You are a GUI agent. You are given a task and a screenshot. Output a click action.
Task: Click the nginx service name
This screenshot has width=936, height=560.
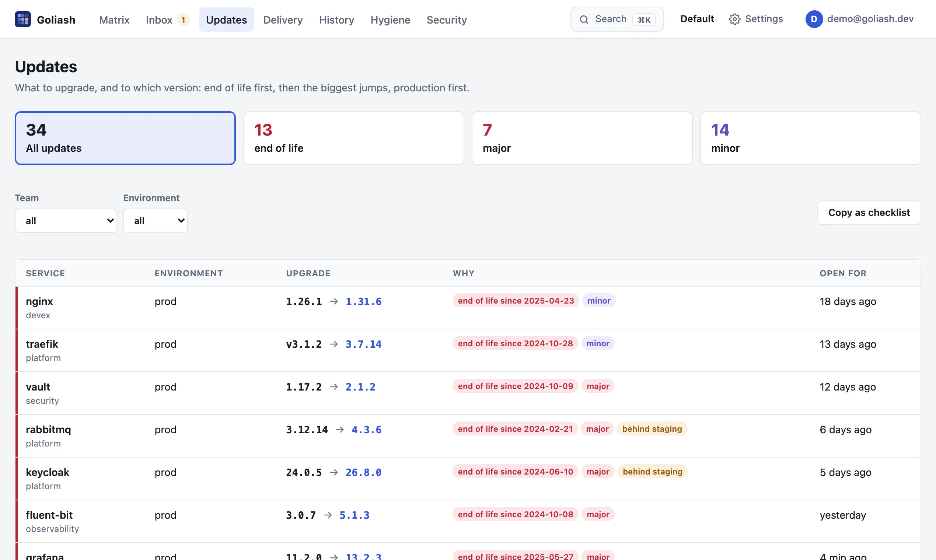(39, 301)
